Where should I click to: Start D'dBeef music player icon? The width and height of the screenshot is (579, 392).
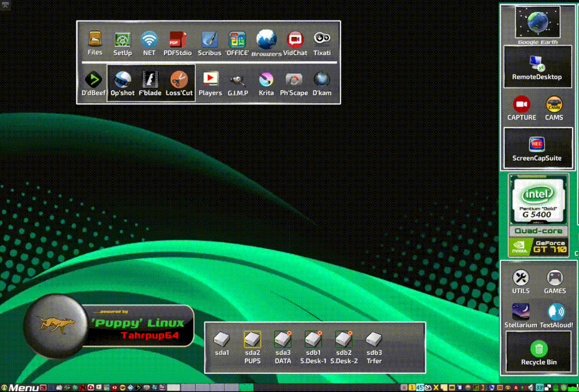click(x=94, y=79)
